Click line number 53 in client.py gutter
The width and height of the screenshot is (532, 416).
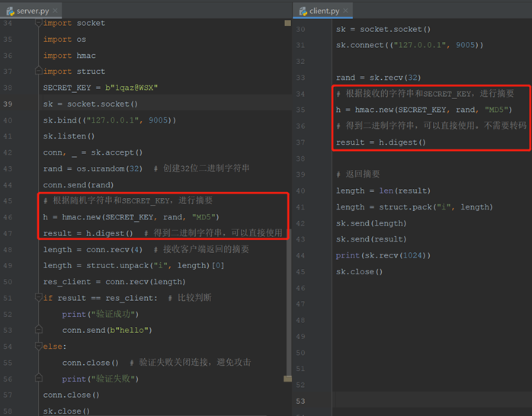[300, 401]
